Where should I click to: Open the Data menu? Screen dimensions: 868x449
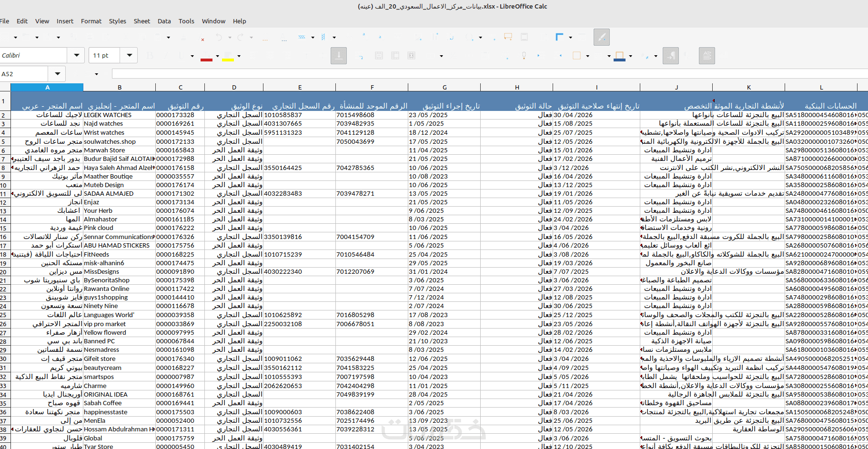tap(164, 21)
